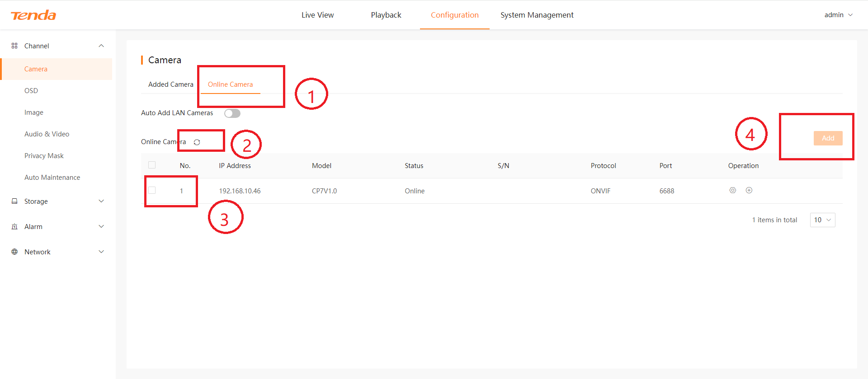Click the Tenda logo

[x=33, y=15]
